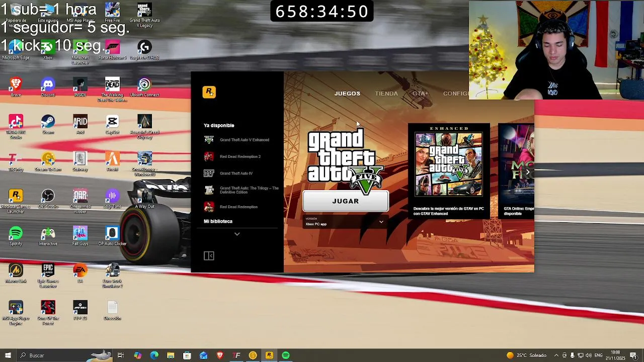Open the EA app desktop shortcut

pos(80,273)
